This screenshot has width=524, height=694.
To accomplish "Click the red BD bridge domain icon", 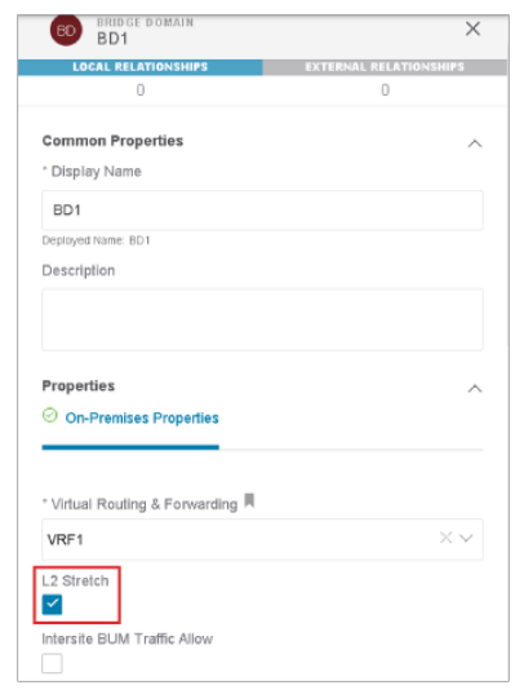I will (66, 31).
